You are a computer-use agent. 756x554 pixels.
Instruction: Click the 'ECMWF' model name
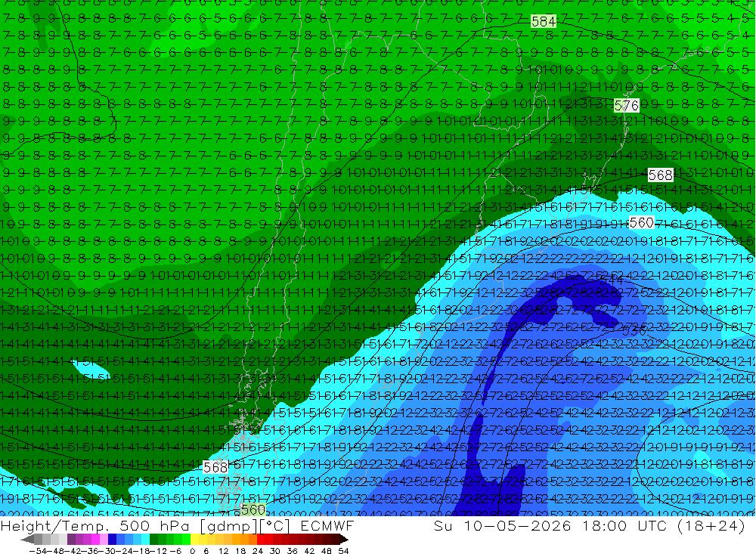(x=327, y=525)
